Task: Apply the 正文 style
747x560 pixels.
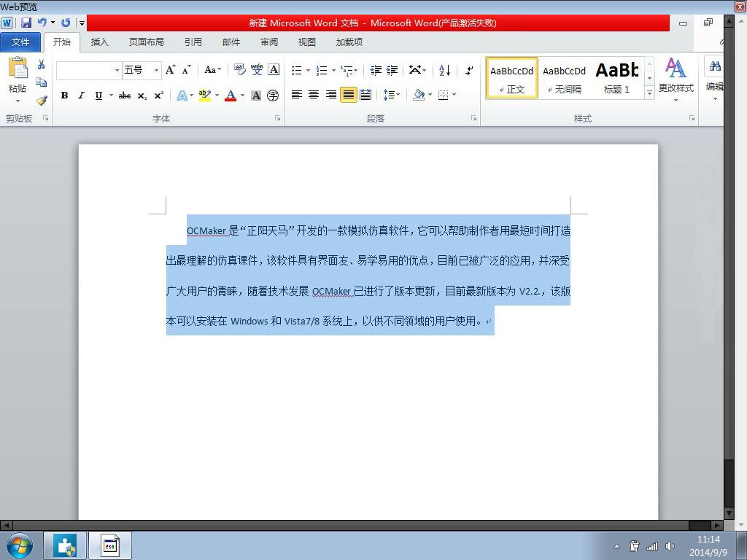Action: pyautogui.click(x=511, y=78)
